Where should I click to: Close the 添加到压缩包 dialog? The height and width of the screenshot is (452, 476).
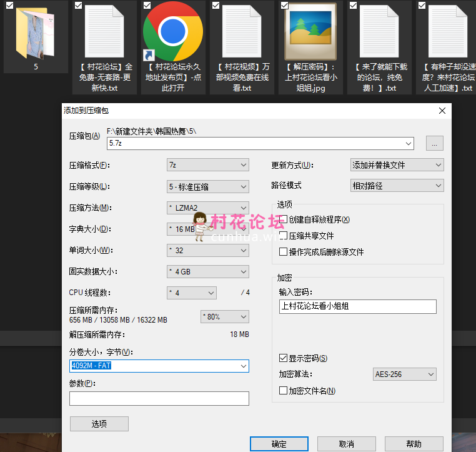(442, 110)
